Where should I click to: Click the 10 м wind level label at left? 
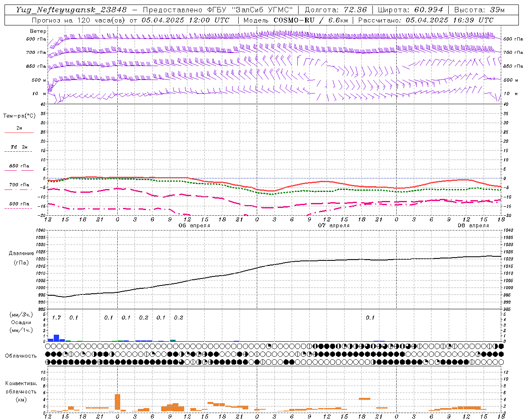[x=39, y=94]
